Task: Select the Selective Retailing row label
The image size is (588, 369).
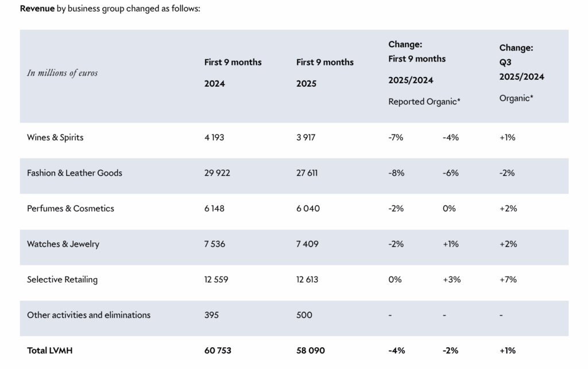Action: pyautogui.click(x=62, y=280)
